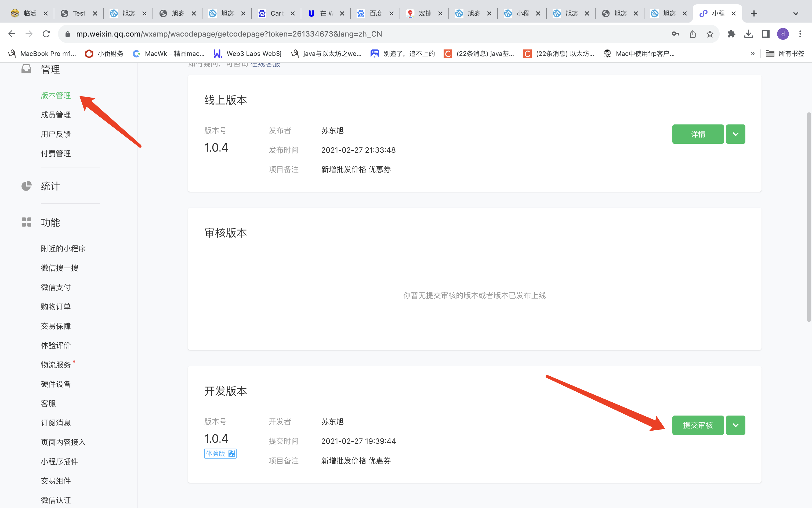Open the Web3 Labs Web3j bookmark
The width and height of the screenshot is (812, 508).
tap(248, 53)
